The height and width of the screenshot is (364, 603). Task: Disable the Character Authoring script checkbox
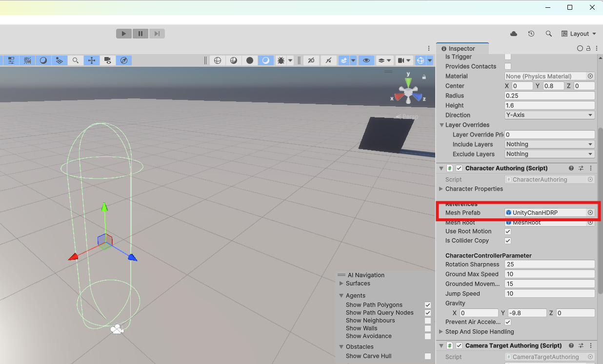click(x=459, y=168)
